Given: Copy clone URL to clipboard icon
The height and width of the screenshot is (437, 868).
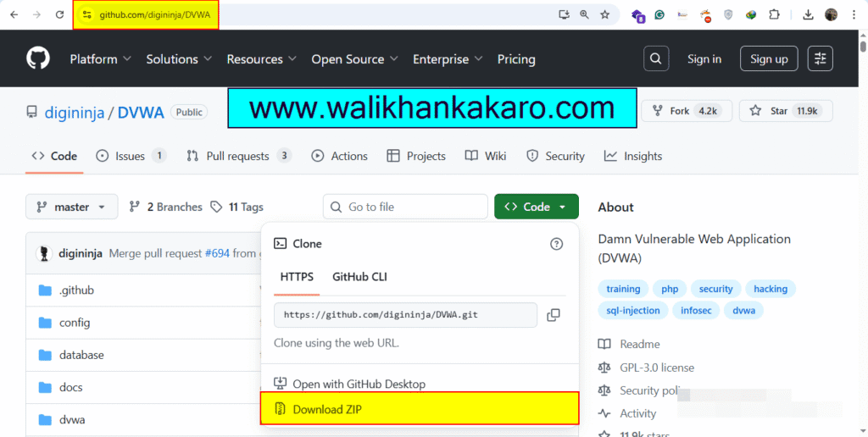Looking at the screenshot, I should (x=553, y=315).
